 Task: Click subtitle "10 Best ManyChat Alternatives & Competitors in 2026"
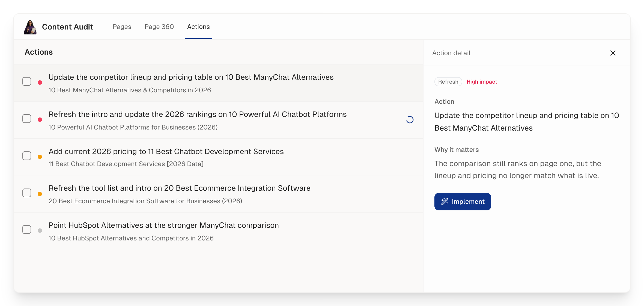click(x=130, y=90)
